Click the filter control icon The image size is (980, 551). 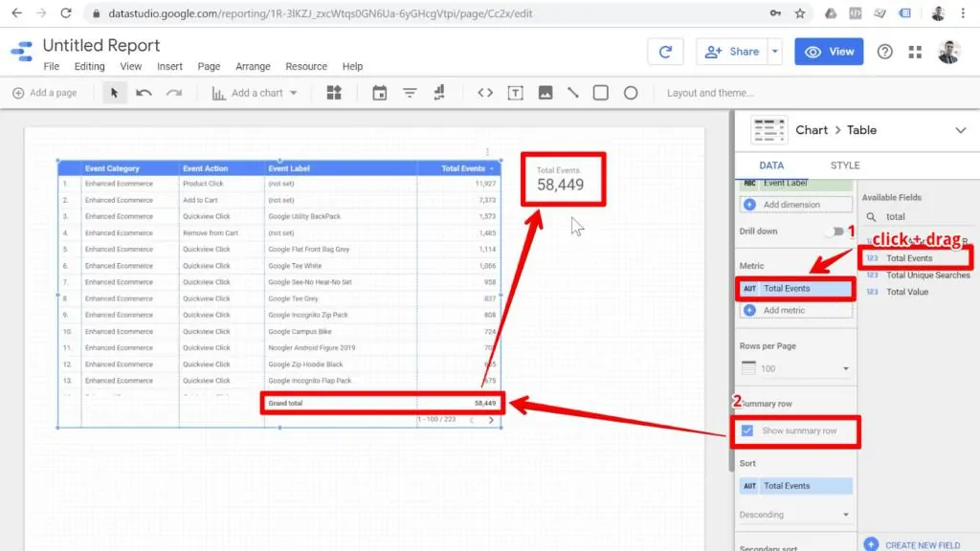[410, 93]
